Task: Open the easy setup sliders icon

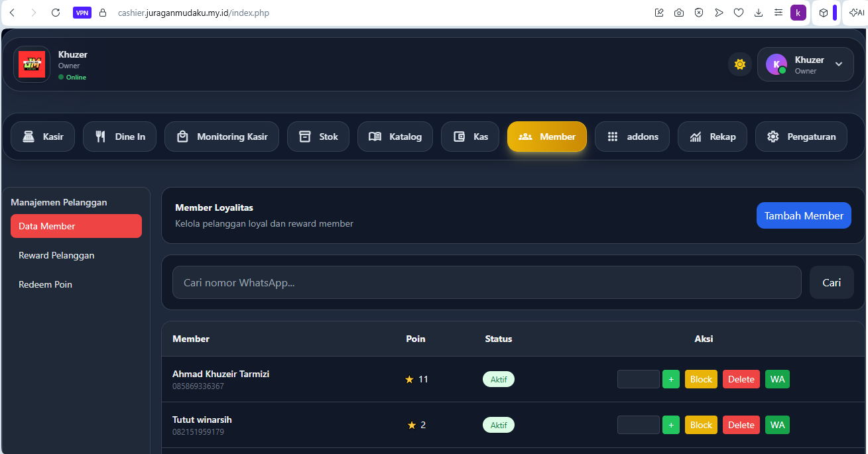Action: pyautogui.click(x=778, y=13)
